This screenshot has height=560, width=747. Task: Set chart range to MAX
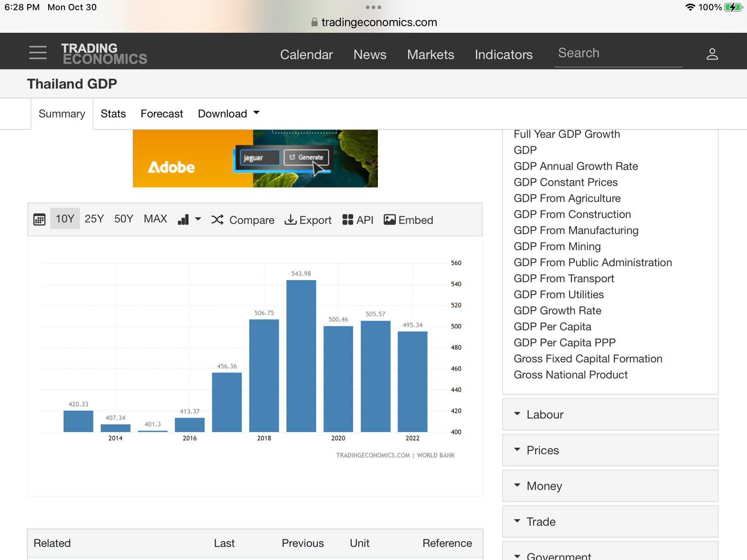155,219
